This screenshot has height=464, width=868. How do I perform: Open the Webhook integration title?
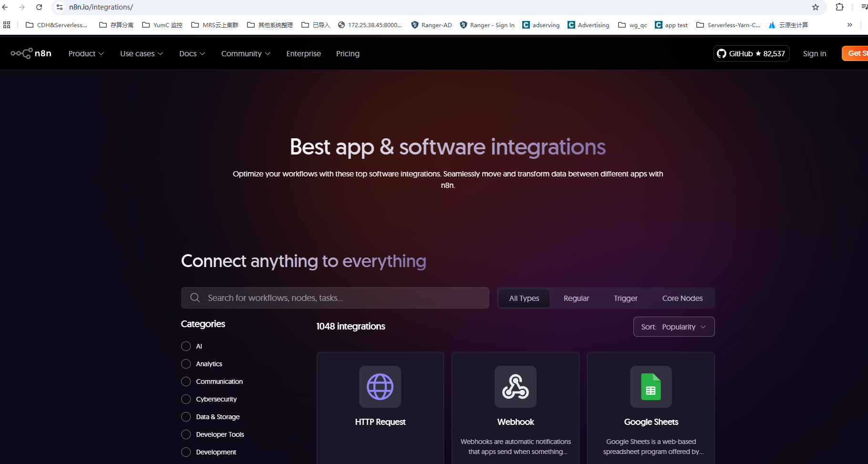tap(516, 422)
